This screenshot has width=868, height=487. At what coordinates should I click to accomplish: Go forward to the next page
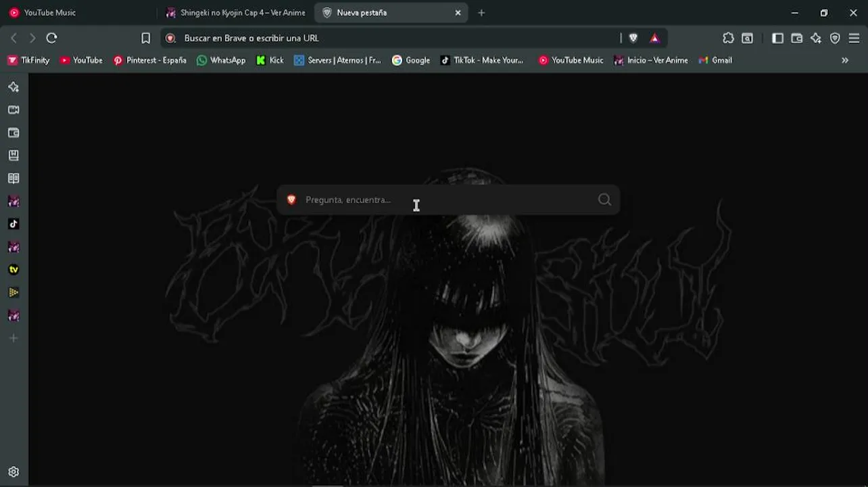[32, 38]
